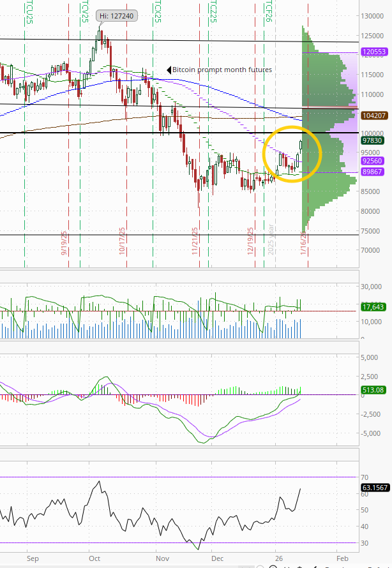Viewport: 392px width, 568px height.
Task: Click the 110000 price axis value
Action: coord(372,94)
